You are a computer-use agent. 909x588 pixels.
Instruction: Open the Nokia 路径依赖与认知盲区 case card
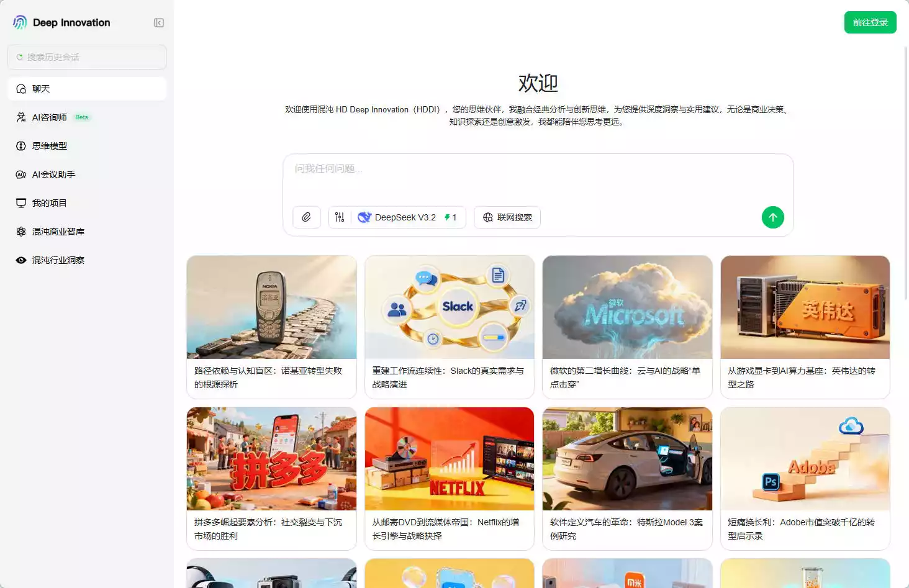click(x=271, y=327)
